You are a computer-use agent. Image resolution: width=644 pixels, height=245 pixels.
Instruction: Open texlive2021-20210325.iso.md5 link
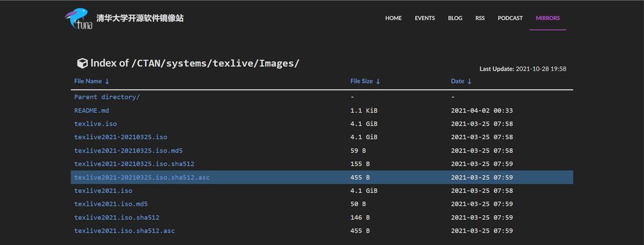(x=128, y=151)
